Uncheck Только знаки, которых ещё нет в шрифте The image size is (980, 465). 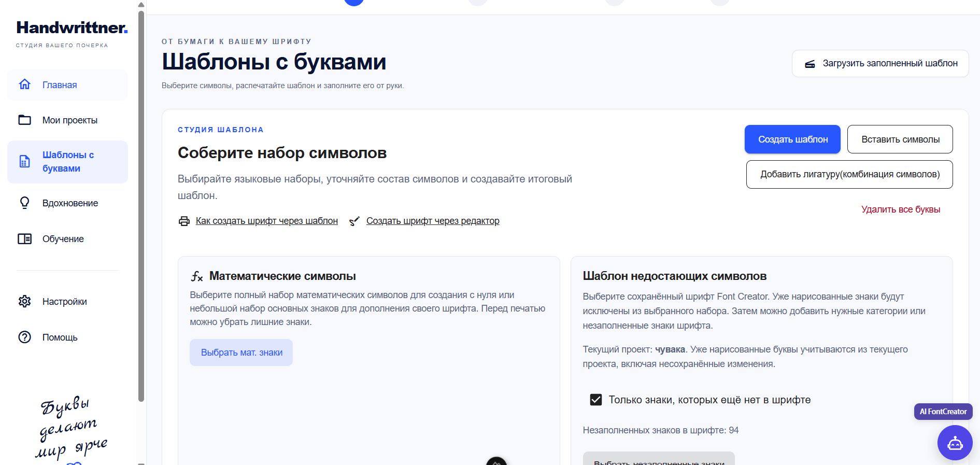pyautogui.click(x=596, y=400)
